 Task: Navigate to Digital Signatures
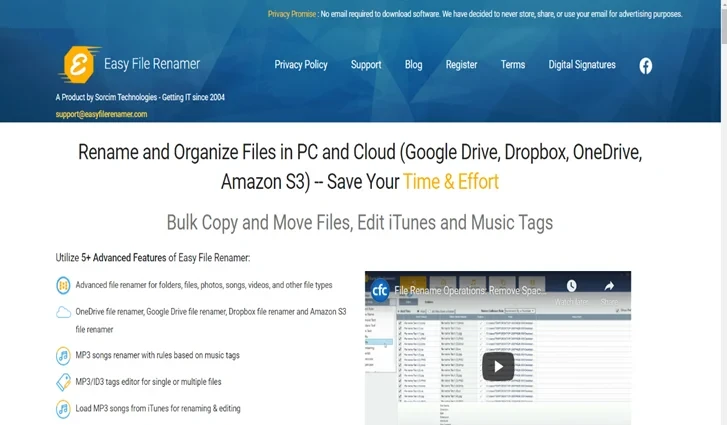coord(582,65)
